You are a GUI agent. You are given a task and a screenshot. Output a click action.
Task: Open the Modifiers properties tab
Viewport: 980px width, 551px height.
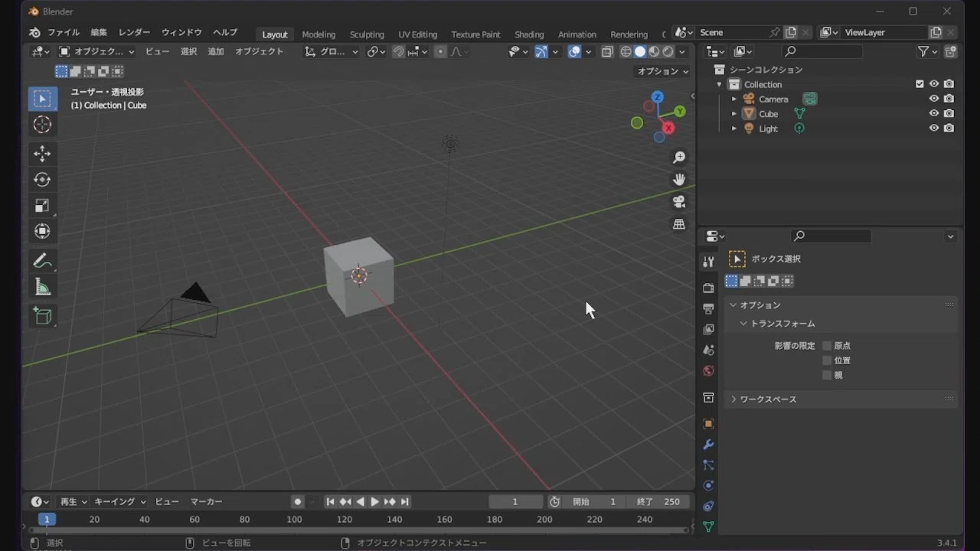coord(708,444)
